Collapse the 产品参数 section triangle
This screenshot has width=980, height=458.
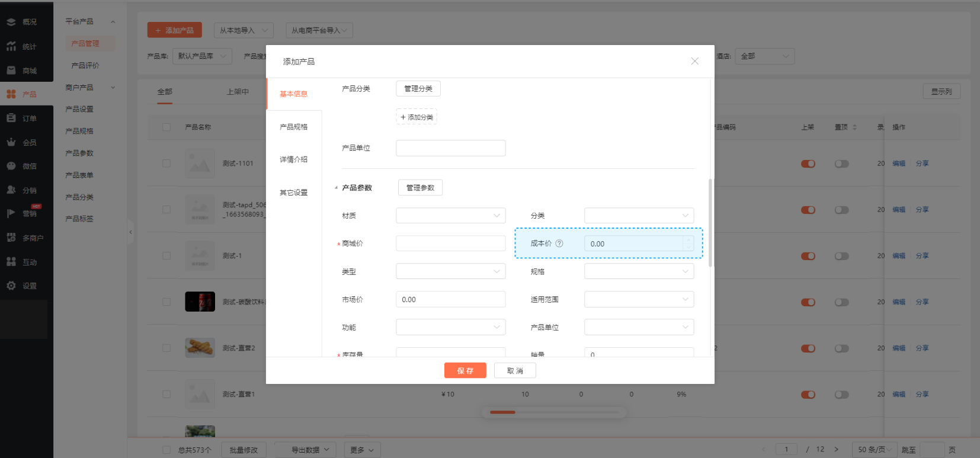(336, 188)
